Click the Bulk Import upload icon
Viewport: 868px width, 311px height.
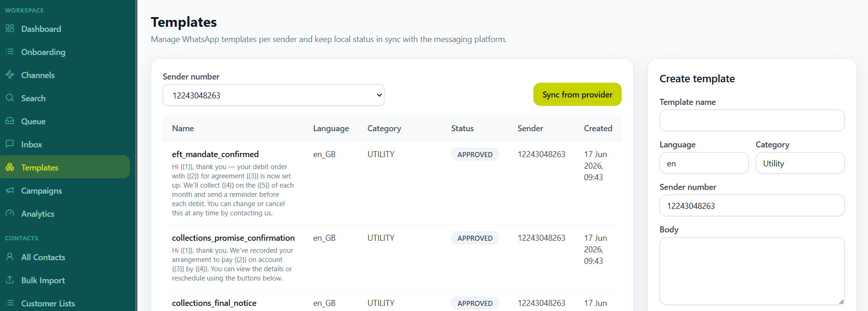coord(10,280)
